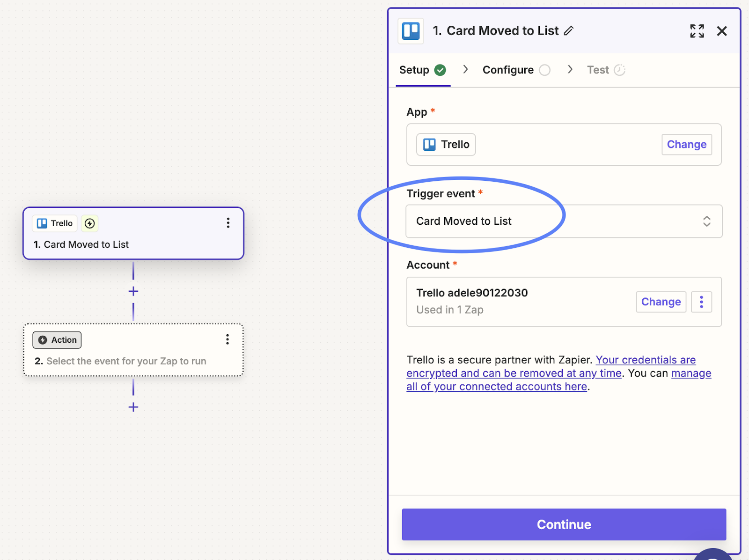The height and width of the screenshot is (560, 749).
Task: Open account options three-dot menu
Action: pyautogui.click(x=701, y=302)
